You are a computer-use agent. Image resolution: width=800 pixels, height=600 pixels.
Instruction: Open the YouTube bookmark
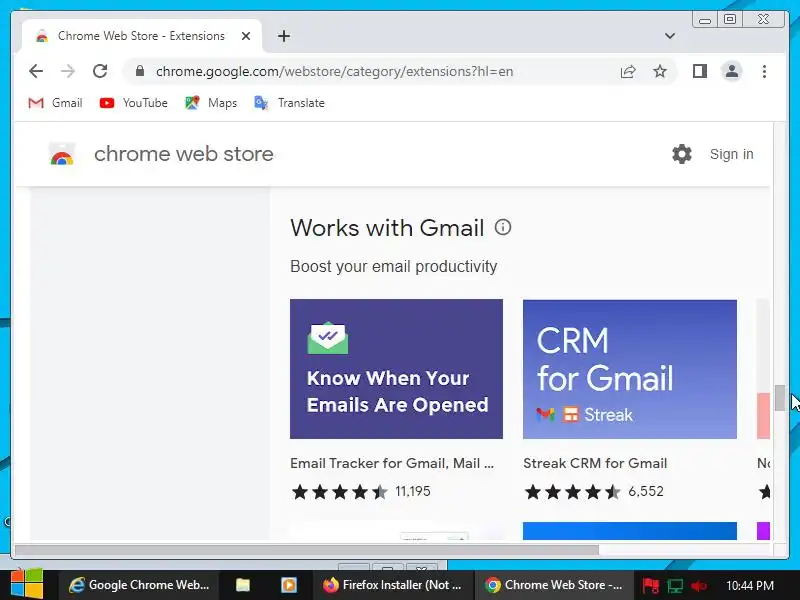coord(134,103)
